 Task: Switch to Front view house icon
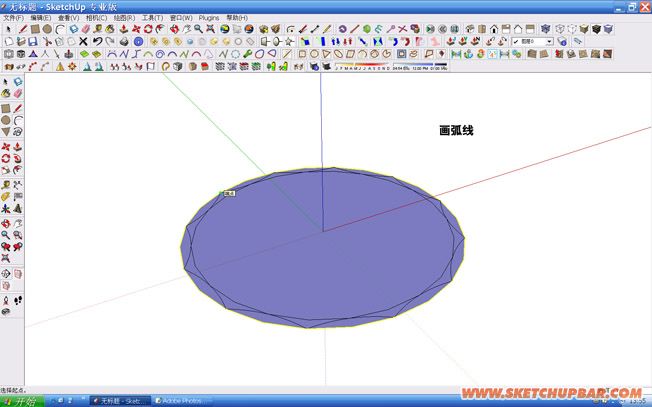pos(494,29)
